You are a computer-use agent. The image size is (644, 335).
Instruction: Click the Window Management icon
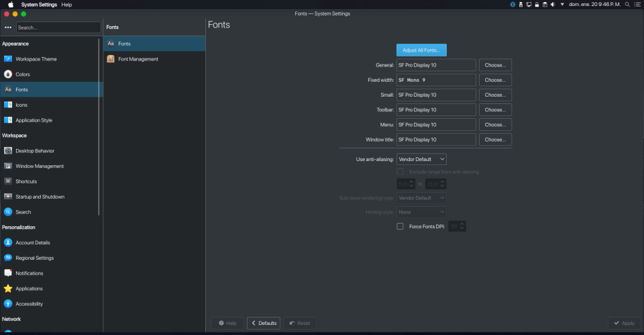8,166
